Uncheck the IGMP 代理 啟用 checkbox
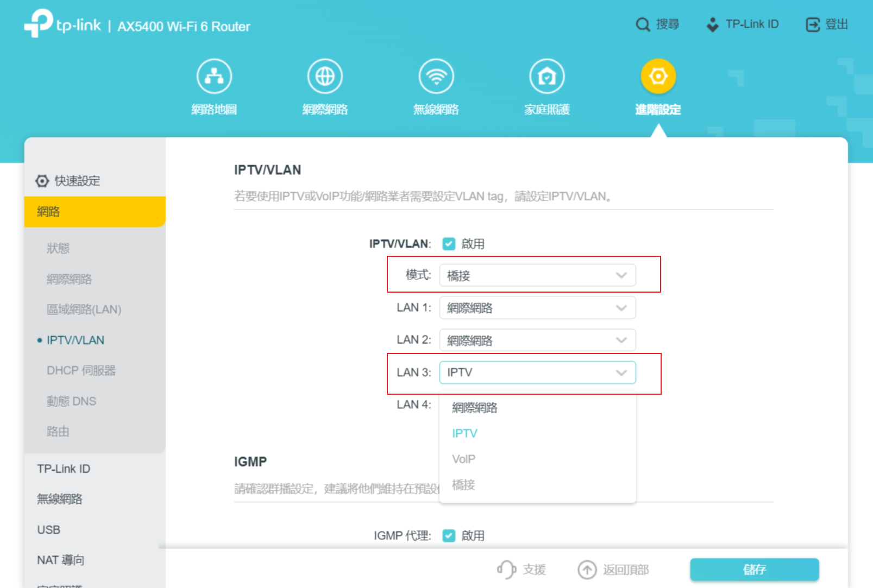 [449, 535]
